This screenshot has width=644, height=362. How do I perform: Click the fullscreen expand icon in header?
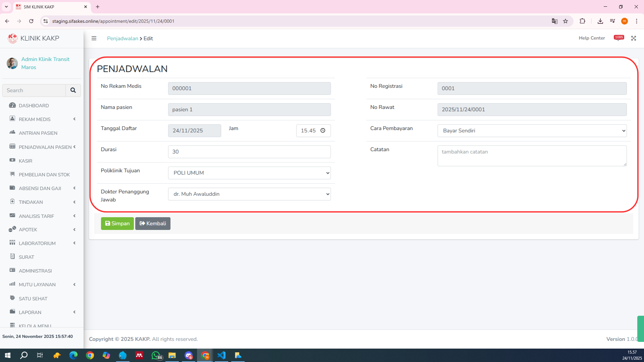coord(633,38)
